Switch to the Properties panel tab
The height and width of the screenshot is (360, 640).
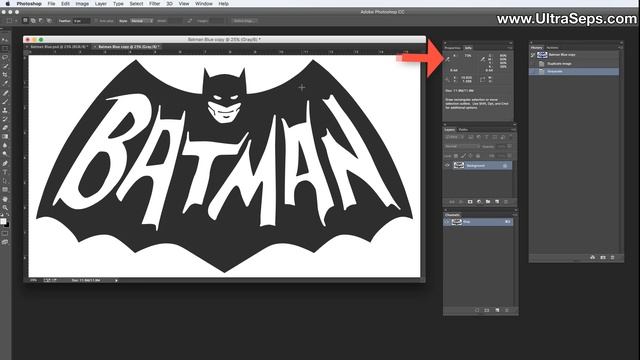pyautogui.click(x=452, y=48)
